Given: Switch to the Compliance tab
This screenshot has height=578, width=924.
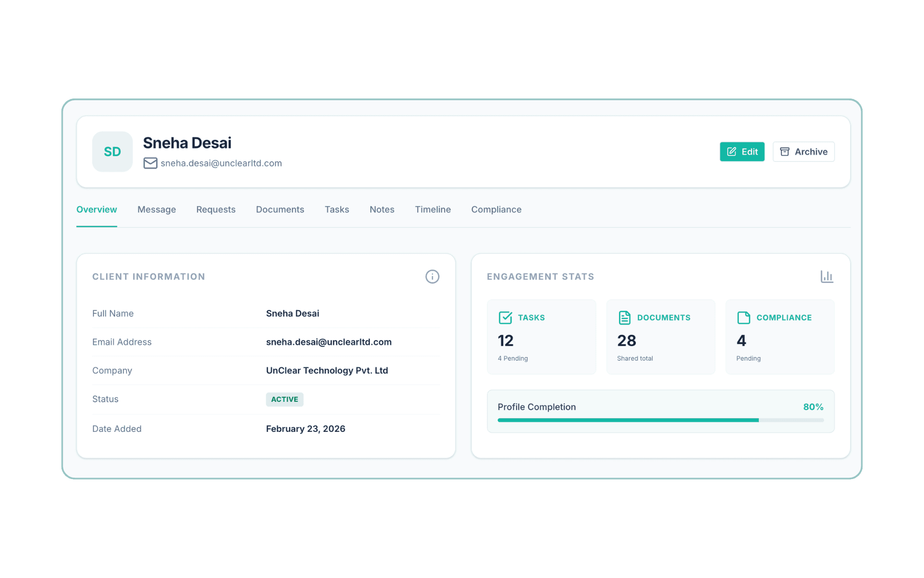Looking at the screenshot, I should point(496,209).
